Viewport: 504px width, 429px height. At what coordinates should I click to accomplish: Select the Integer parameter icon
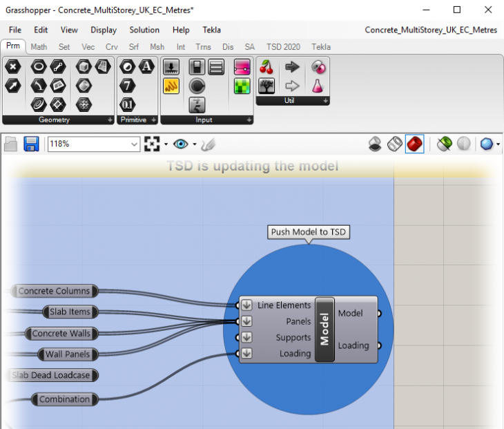click(x=127, y=86)
